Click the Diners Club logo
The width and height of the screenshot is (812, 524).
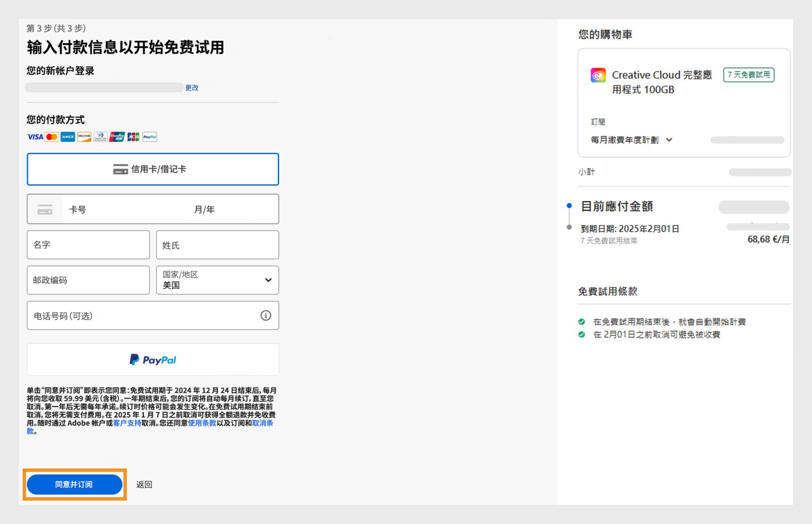(100, 137)
